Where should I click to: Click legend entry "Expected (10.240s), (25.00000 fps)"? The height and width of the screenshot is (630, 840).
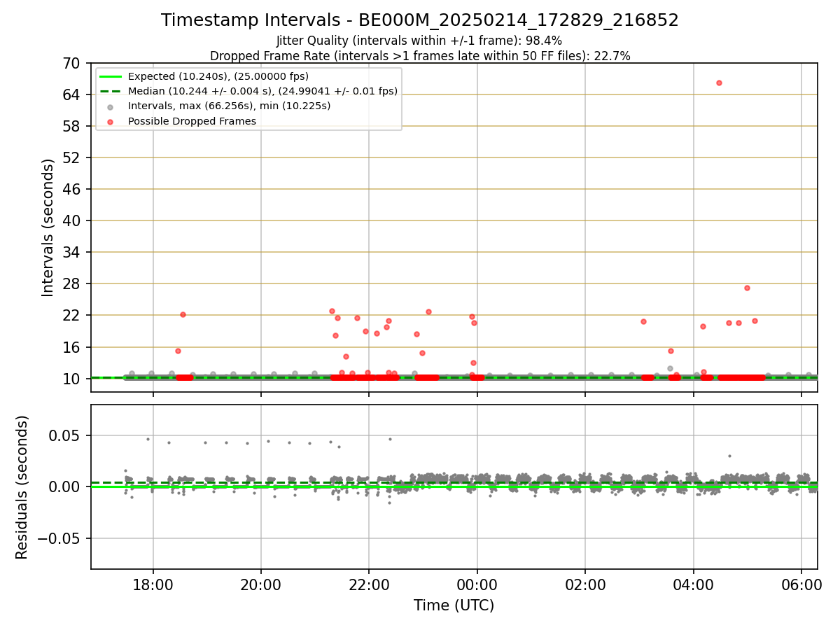click(218, 76)
